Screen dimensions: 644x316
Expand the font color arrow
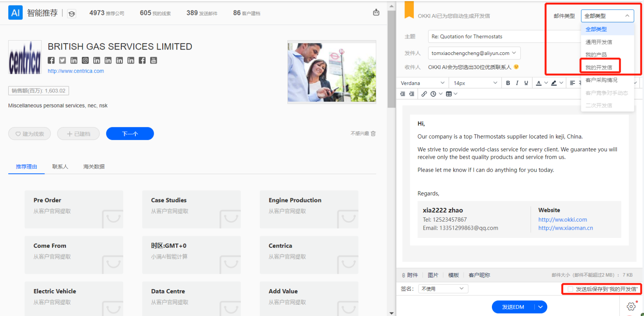[x=546, y=83]
